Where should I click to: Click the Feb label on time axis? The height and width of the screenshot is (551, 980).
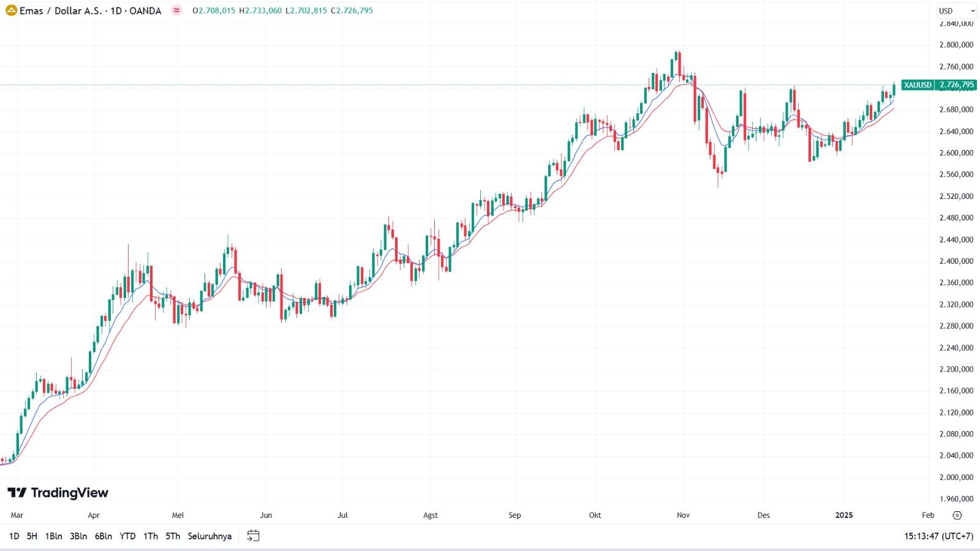tap(929, 515)
